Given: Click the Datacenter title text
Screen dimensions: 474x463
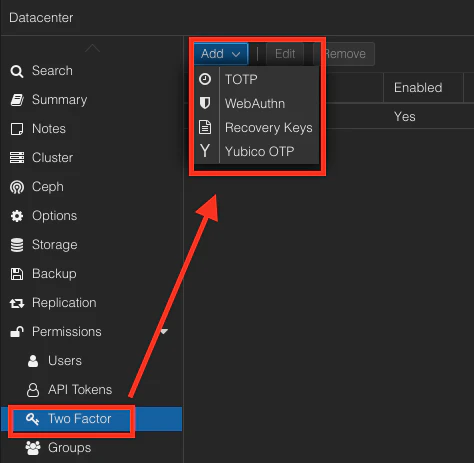Looking at the screenshot, I should [x=41, y=18].
